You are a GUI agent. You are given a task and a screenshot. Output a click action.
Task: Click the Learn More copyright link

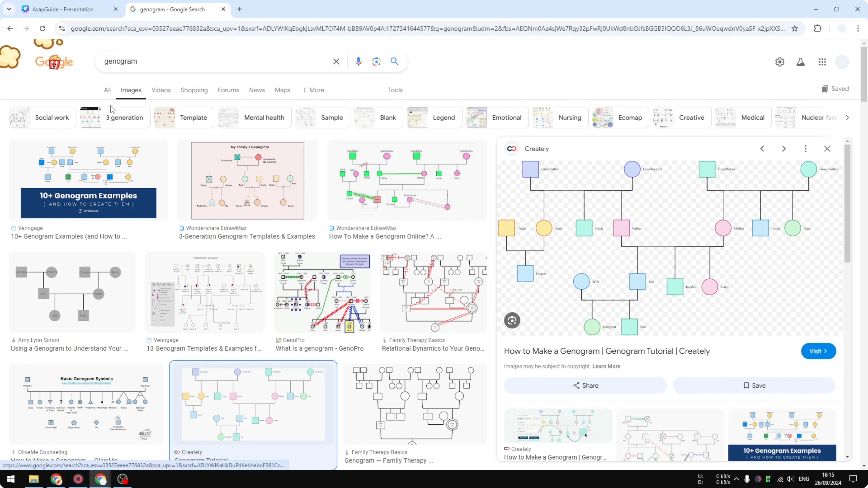[x=606, y=366]
